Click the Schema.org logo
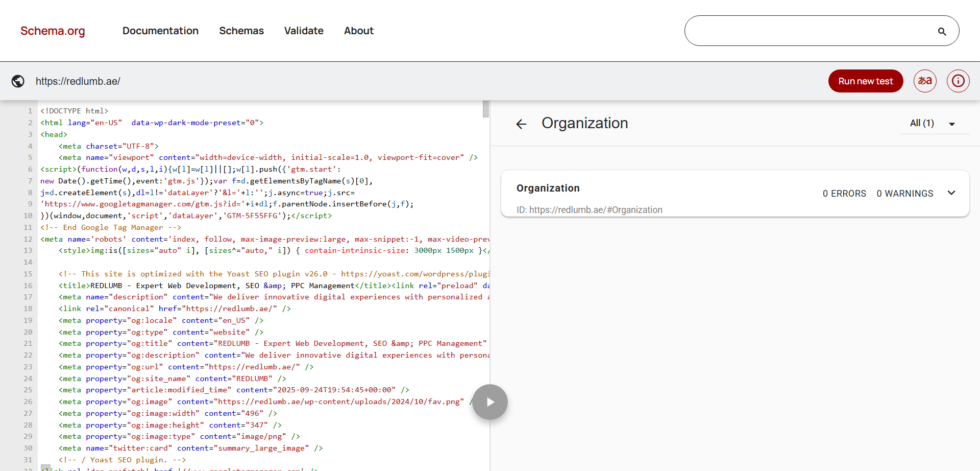Viewport: 980px width, 471px height. [53, 31]
